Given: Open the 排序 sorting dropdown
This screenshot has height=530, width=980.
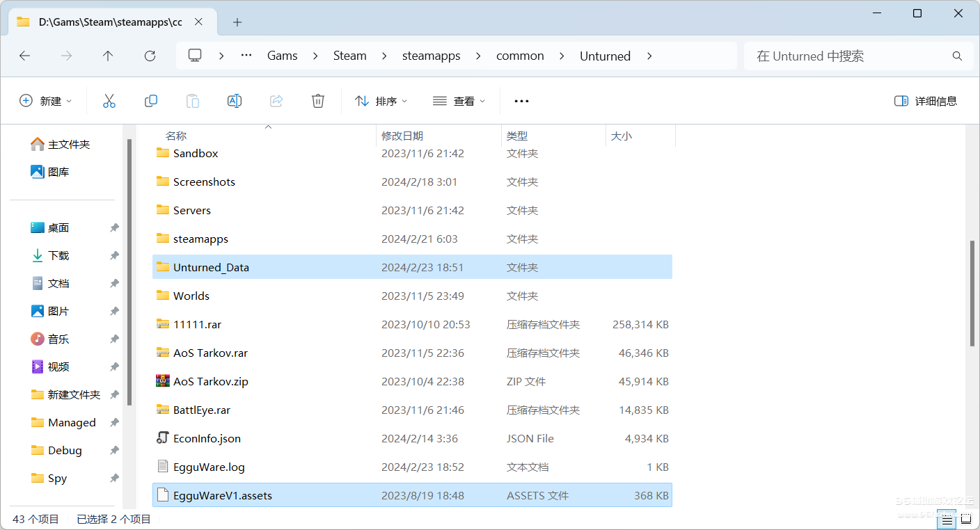Looking at the screenshot, I should [381, 100].
